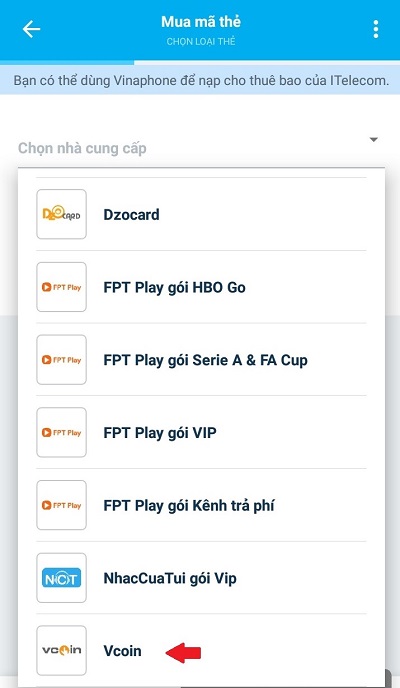Click the Vcoin logo icon

tap(61, 650)
